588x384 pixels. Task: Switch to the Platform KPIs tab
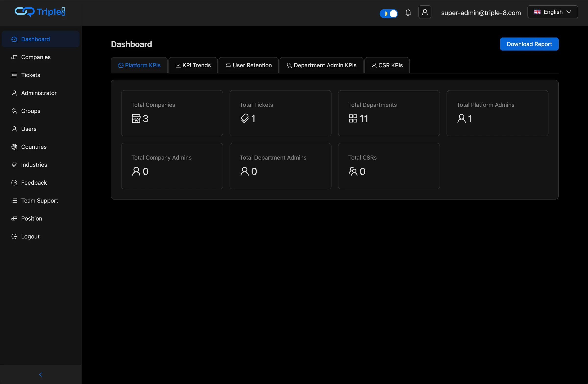coord(139,65)
